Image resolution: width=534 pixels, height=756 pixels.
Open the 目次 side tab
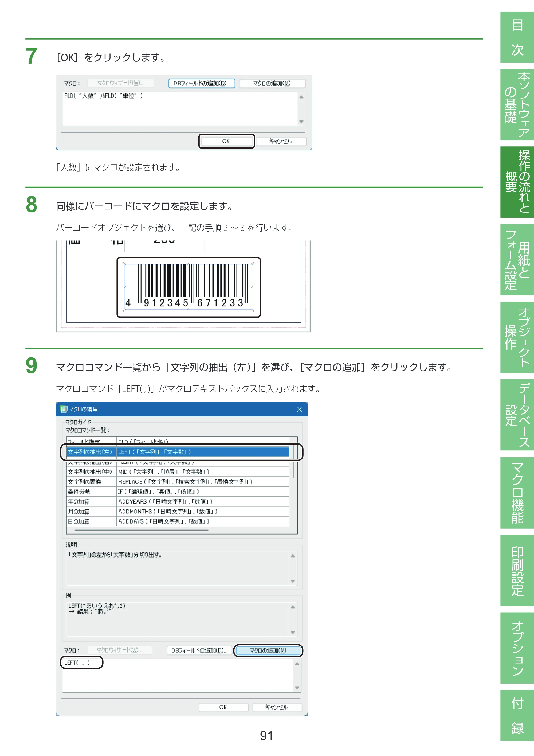pos(517,37)
